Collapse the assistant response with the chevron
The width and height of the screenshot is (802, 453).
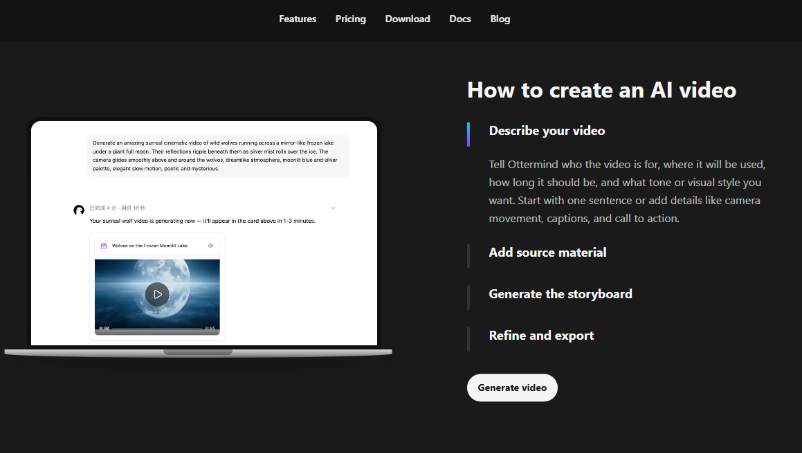coord(333,208)
